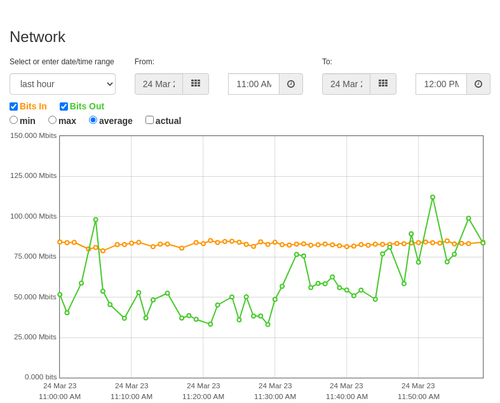The width and height of the screenshot is (500, 403).
Task: Click the Bits Out green label
Action: click(x=87, y=106)
